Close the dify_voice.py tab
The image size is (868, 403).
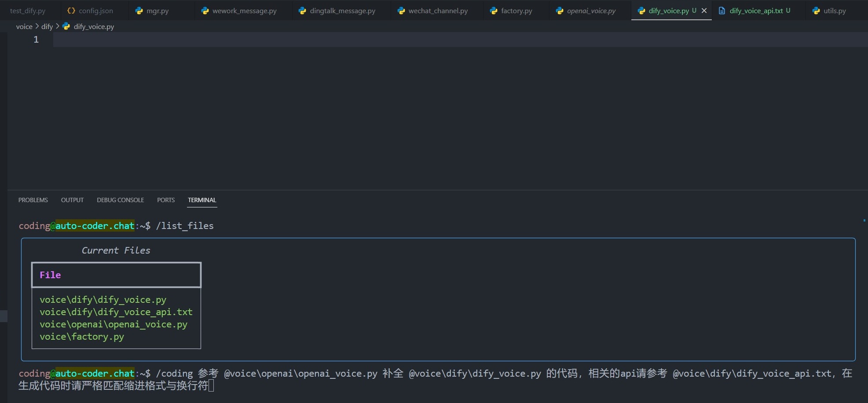704,11
